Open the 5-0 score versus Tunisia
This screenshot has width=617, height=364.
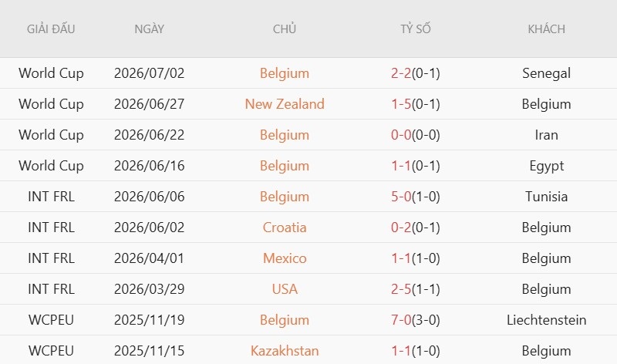pos(401,197)
